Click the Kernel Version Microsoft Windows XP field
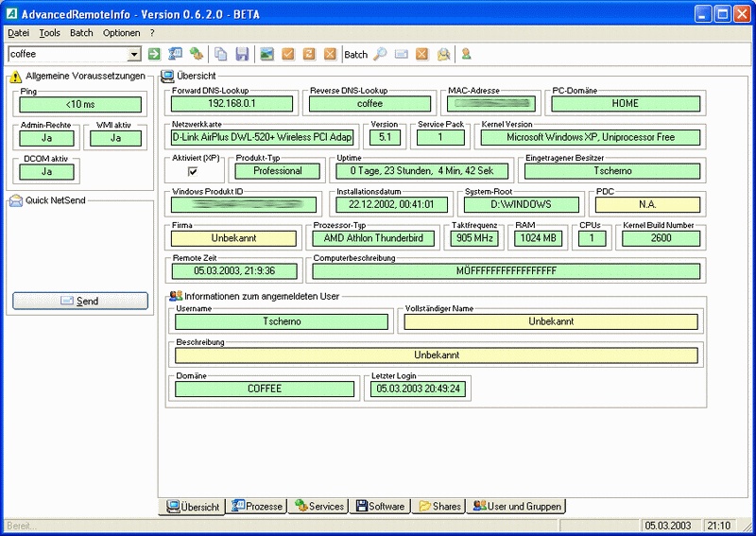Image resolution: width=756 pixels, height=536 pixels. (x=590, y=137)
